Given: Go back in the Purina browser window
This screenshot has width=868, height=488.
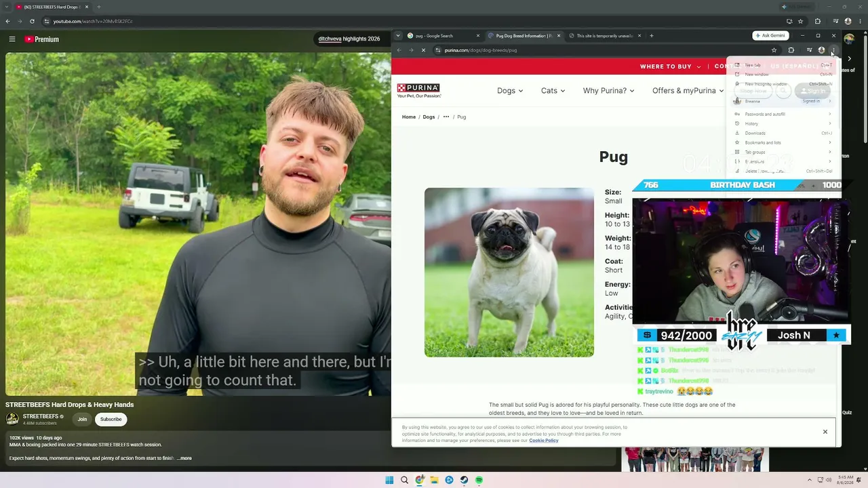Looking at the screenshot, I should pyautogui.click(x=399, y=50).
